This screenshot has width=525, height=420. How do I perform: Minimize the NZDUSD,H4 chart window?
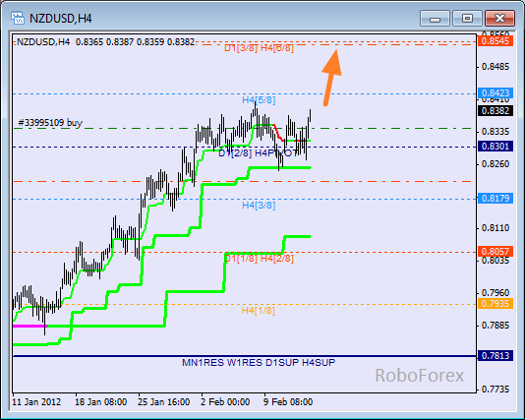435,18
